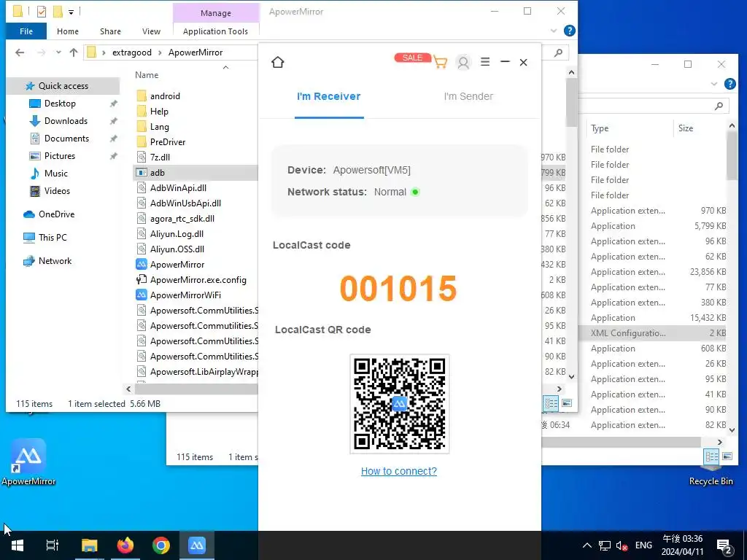747x560 pixels.
Task: Open Music in the navigation pane
Action: tap(55, 174)
